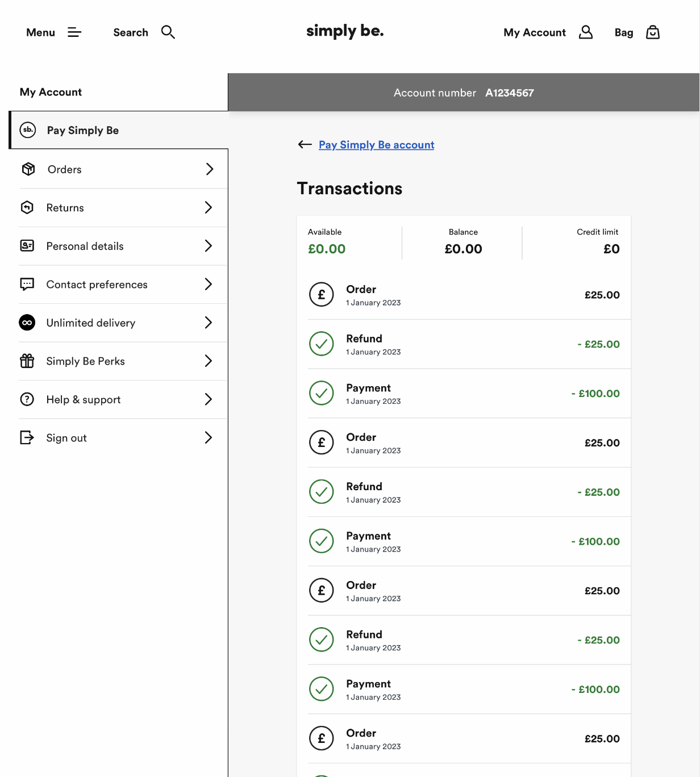Open Orders menu item
Screen dimensions: 700x777
(123, 169)
